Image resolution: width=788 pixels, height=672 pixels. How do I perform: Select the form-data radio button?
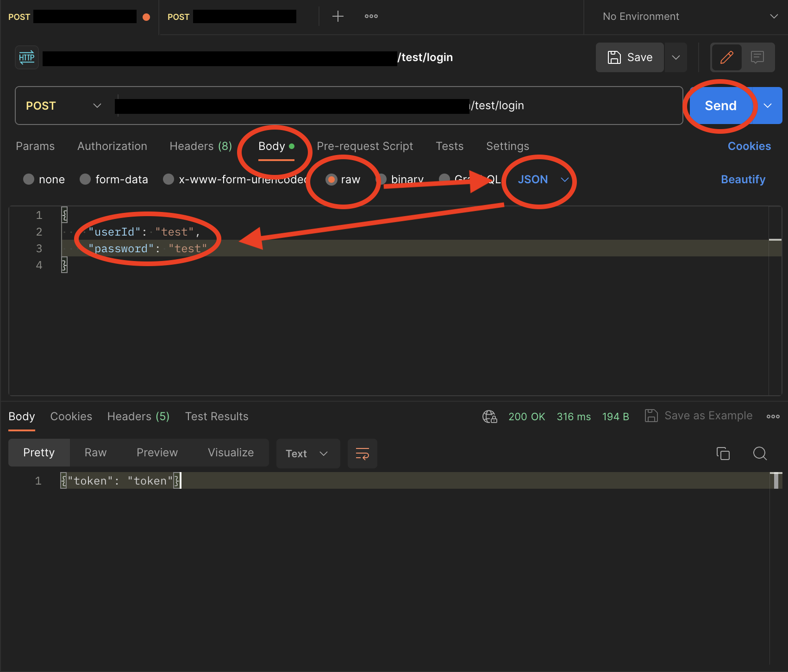85,180
